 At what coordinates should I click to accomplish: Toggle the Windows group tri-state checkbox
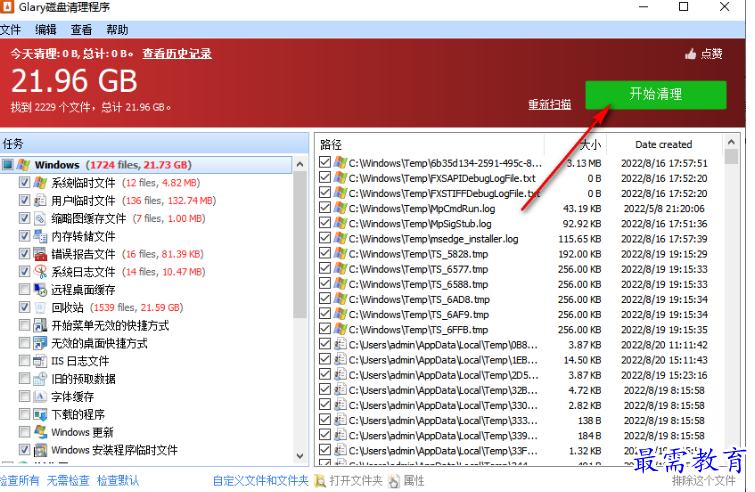[7, 165]
